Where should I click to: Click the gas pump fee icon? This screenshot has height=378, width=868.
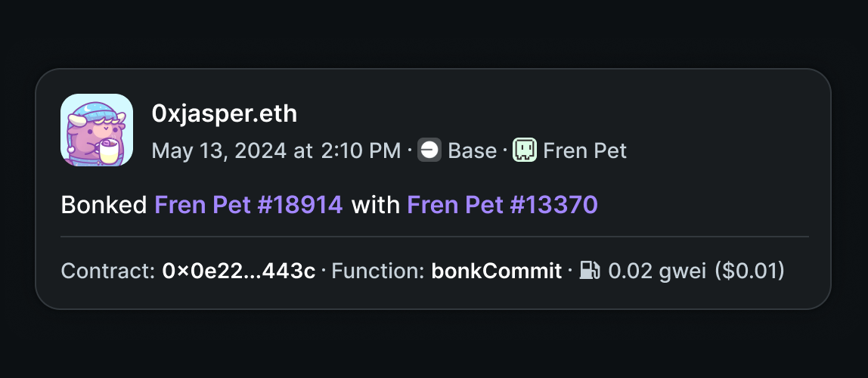pos(590,271)
